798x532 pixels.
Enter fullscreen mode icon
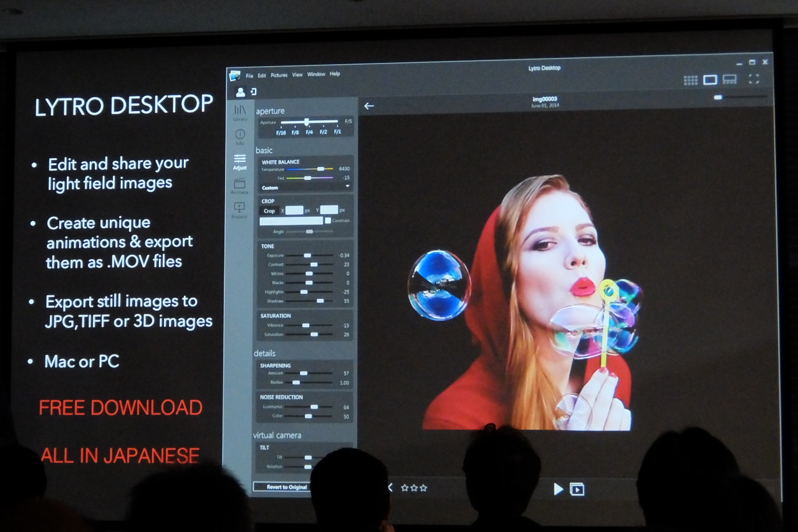[754, 78]
